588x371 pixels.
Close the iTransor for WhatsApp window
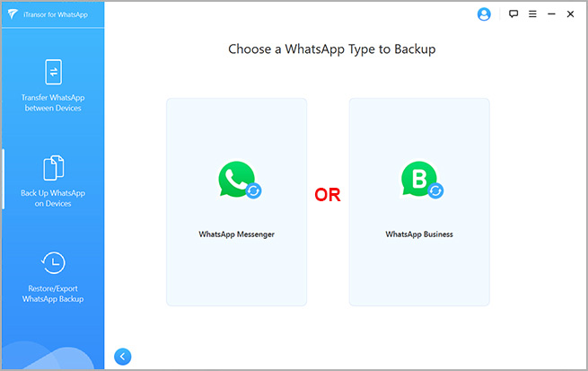[570, 14]
